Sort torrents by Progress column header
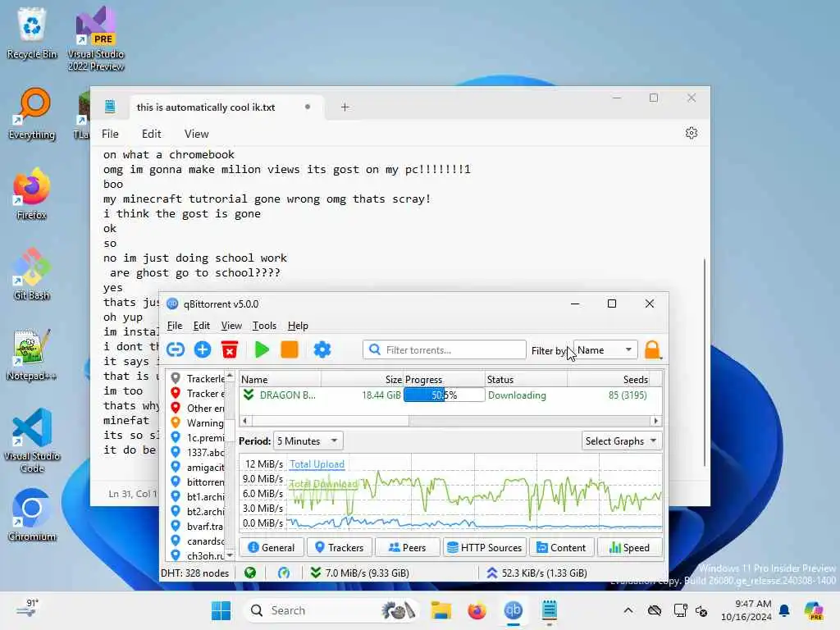This screenshot has height=630, width=840. (444, 379)
